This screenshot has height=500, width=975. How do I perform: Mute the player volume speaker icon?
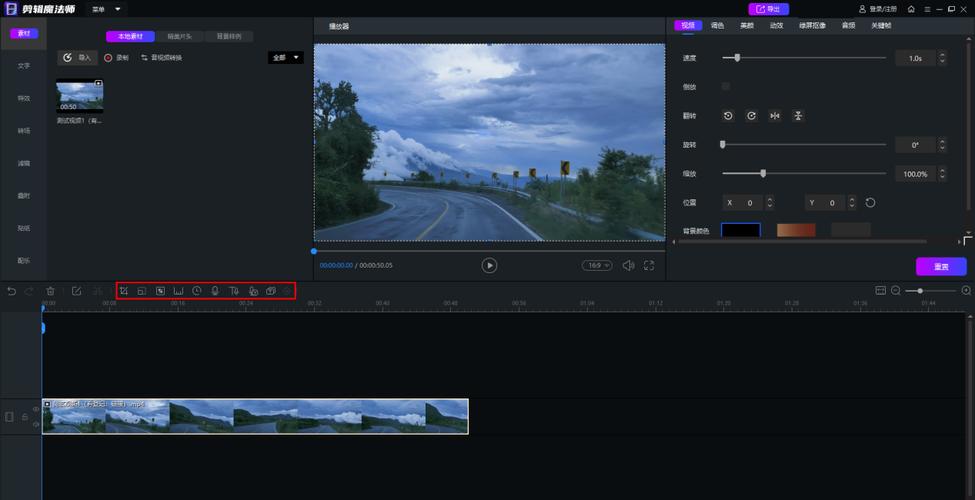pos(628,265)
